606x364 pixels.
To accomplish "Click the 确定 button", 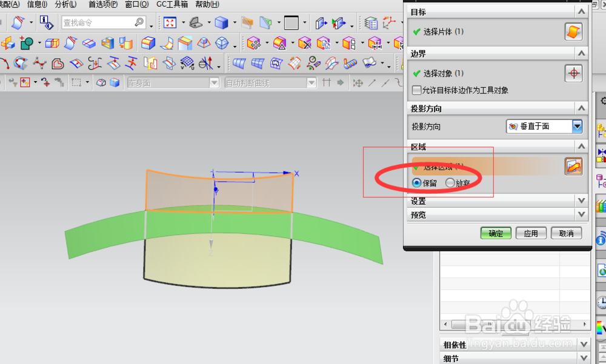I will (x=496, y=233).
